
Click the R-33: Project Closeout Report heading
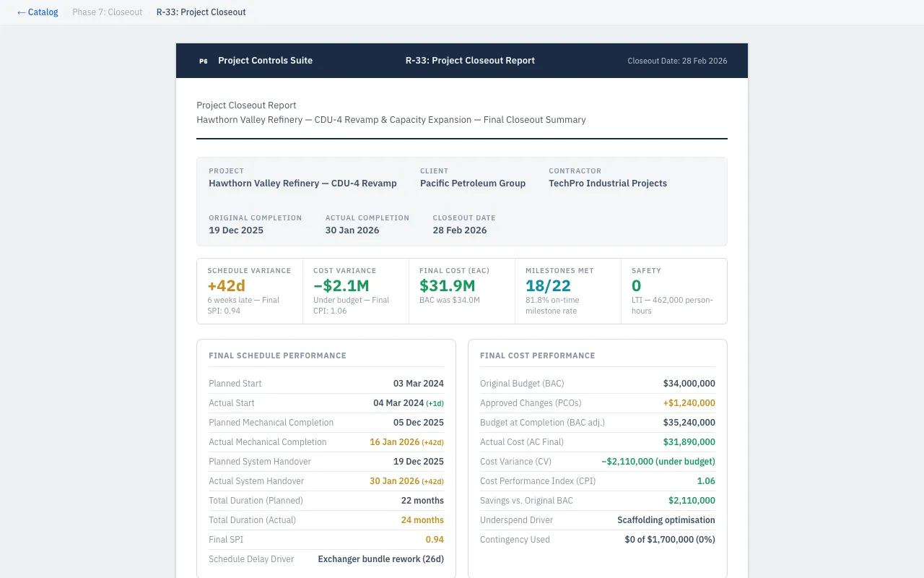point(470,61)
